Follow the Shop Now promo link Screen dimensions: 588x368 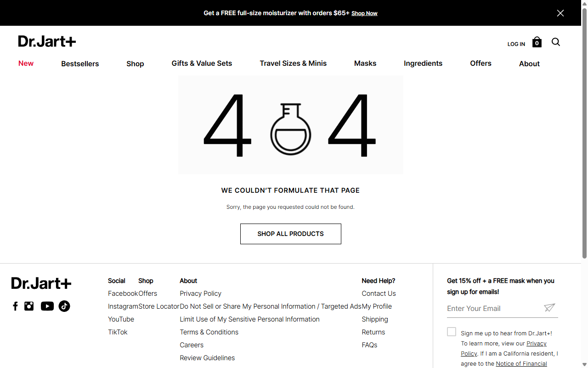coord(364,13)
